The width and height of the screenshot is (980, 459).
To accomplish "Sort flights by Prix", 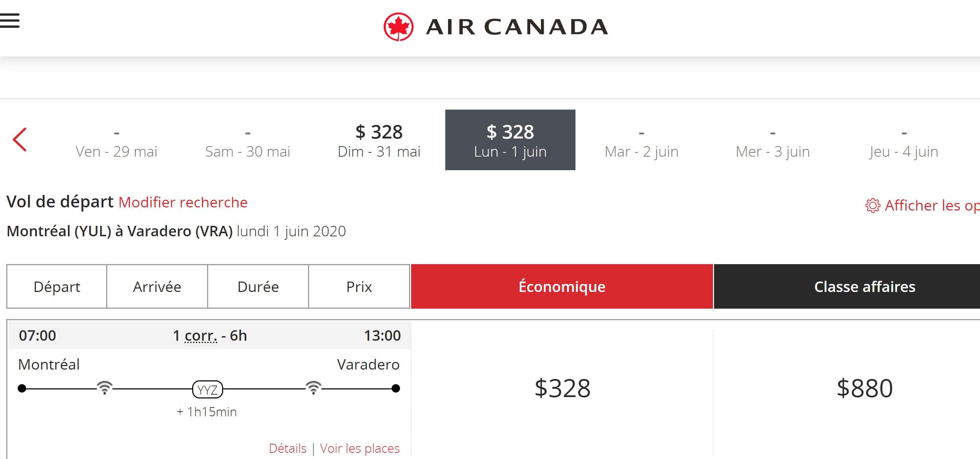I will [359, 286].
